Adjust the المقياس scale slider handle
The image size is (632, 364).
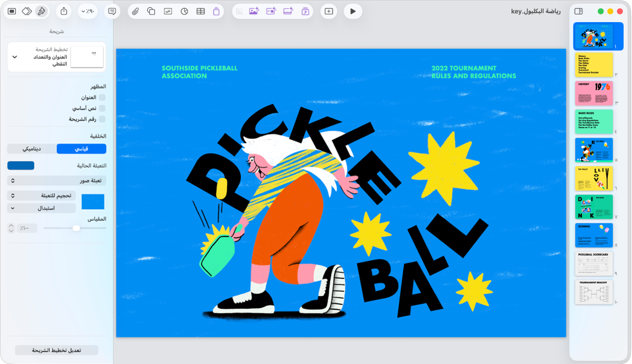click(76, 228)
